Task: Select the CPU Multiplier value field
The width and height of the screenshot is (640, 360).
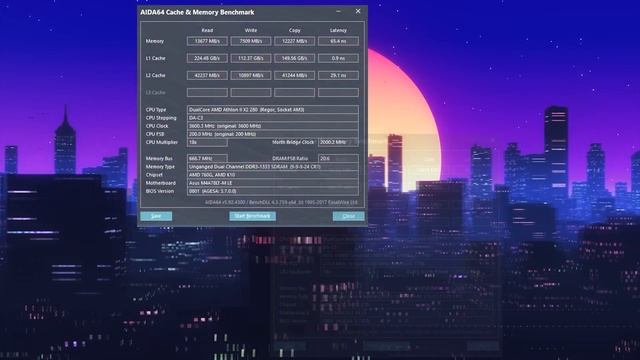Action: (x=207, y=142)
